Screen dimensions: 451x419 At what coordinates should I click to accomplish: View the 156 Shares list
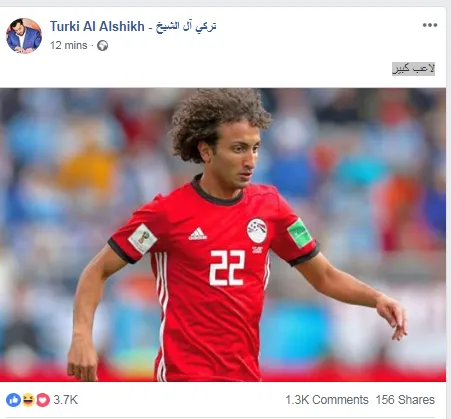pyautogui.click(x=405, y=400)
